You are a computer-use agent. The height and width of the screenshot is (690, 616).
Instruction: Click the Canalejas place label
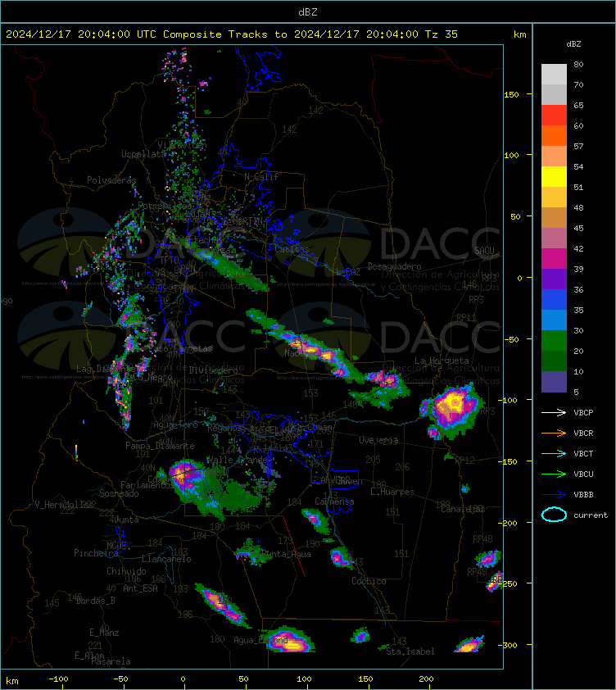pyautogui.click(x=463, y=509)
